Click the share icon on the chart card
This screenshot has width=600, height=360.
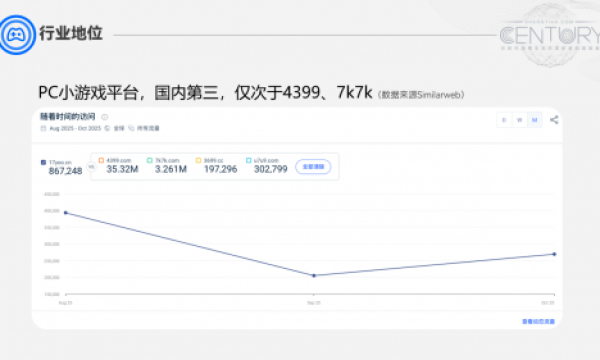pyautogui.click(x=554, y=120)
